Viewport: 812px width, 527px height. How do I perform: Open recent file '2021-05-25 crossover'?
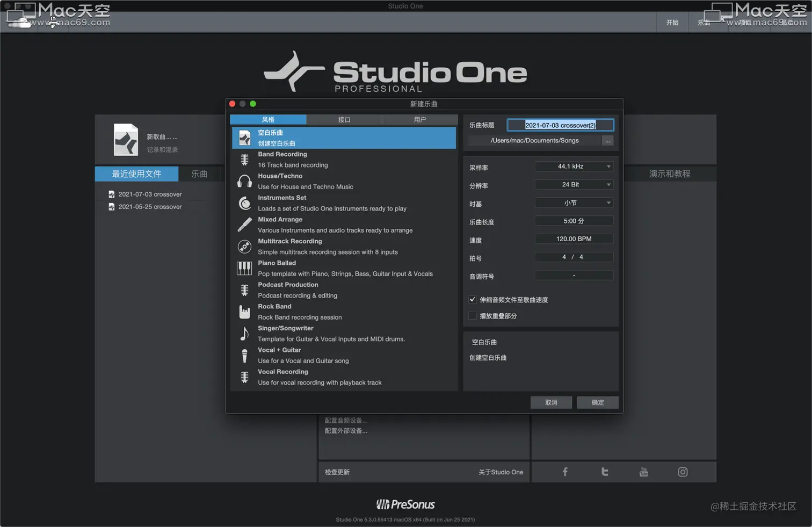150,207
